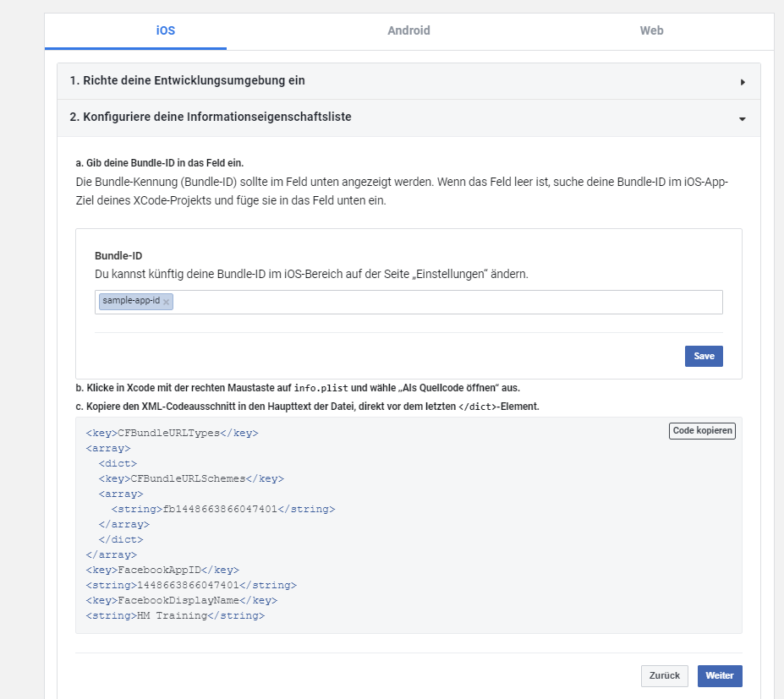Click the inline code 'info.plist'

coord(321,388)
